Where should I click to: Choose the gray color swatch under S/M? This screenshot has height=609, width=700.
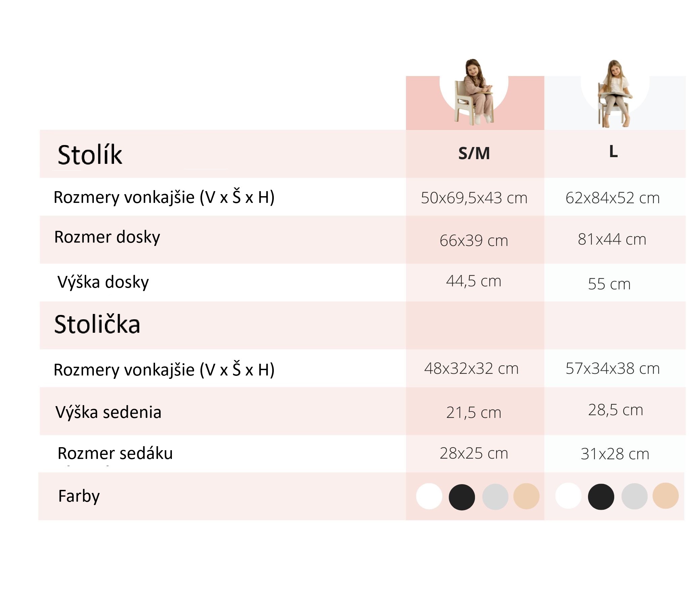pos(495,497)
